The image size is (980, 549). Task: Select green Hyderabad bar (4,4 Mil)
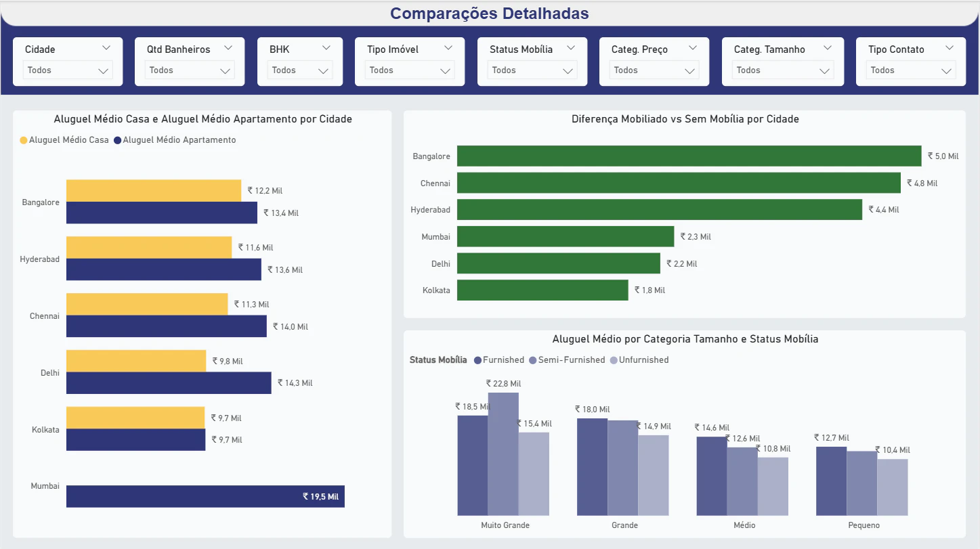click(x=660, y=209)
